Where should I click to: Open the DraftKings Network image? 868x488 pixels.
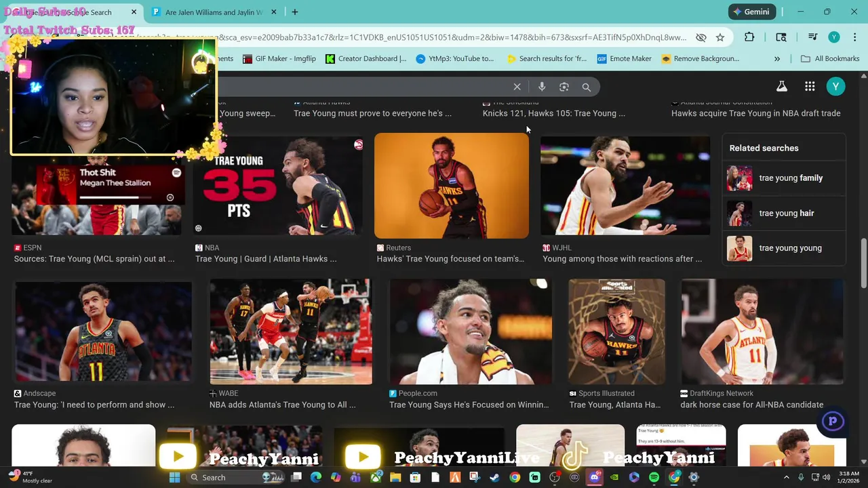coord(762,331)
